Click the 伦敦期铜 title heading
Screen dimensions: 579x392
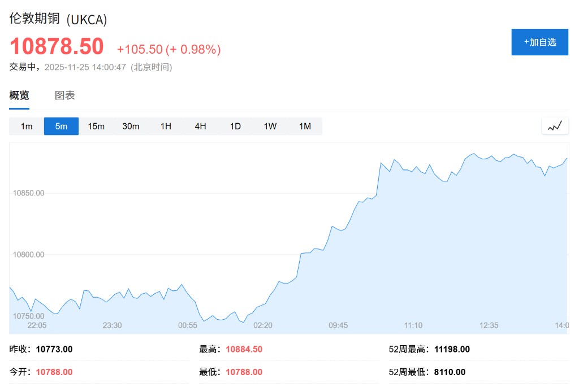pos(35,19)
